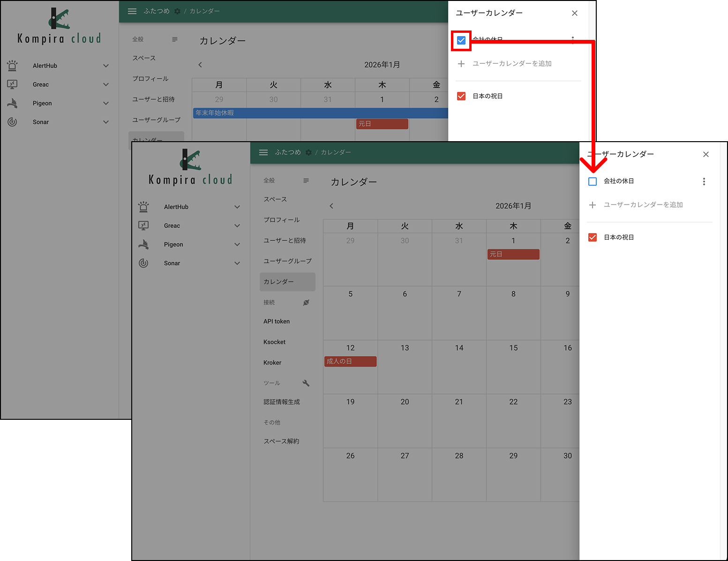The image size is (728, 561).
Task: Go to the previous month with the arrow
Action: pos(331,205)
